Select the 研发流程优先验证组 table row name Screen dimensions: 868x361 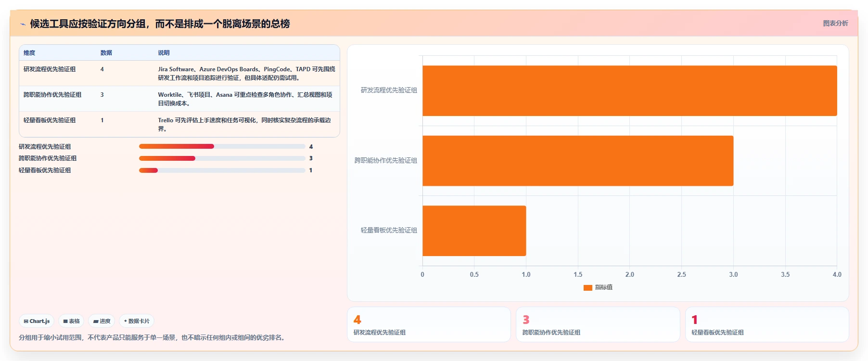[50, 69]
